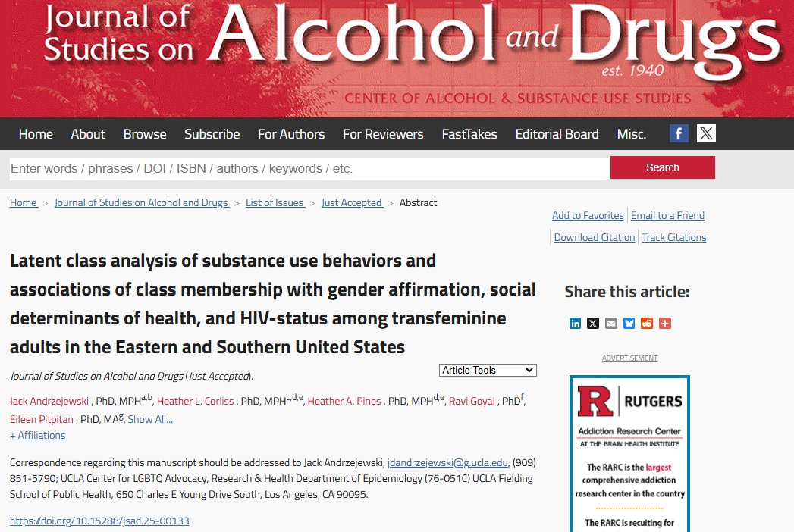Click the ADVERTISEMENT label link
Viewport: 794px width, 532px height.
[x=629, y=358]
